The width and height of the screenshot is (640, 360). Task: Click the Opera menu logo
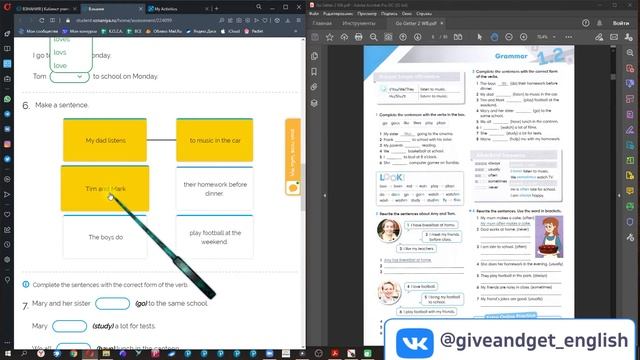click(x=7, y=8)
